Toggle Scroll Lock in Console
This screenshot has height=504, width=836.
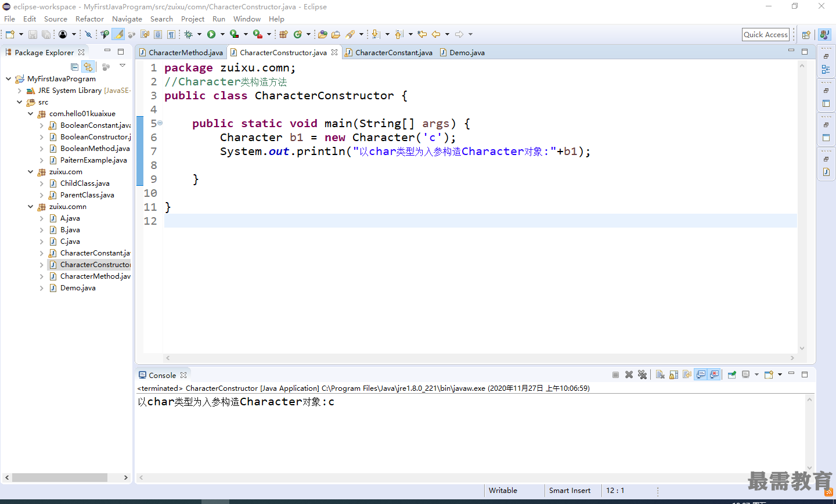[x=673, y=375]
